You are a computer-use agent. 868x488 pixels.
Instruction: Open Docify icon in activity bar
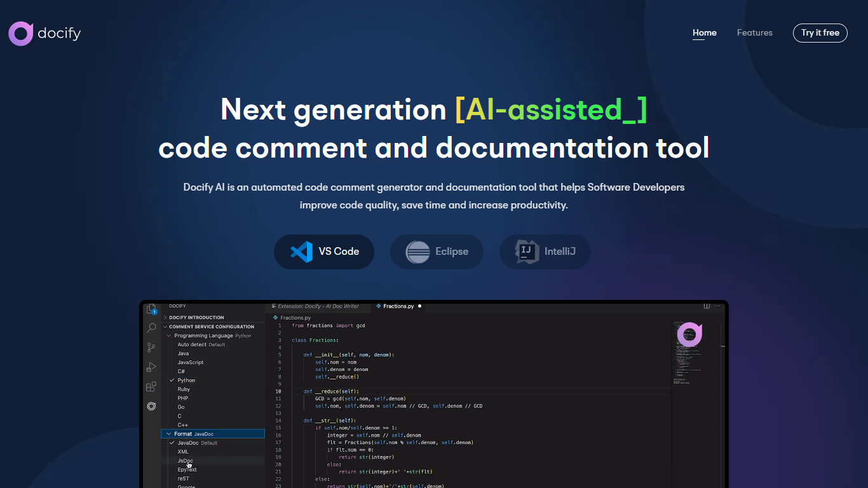pyautogui.click(x=151, y=406)
